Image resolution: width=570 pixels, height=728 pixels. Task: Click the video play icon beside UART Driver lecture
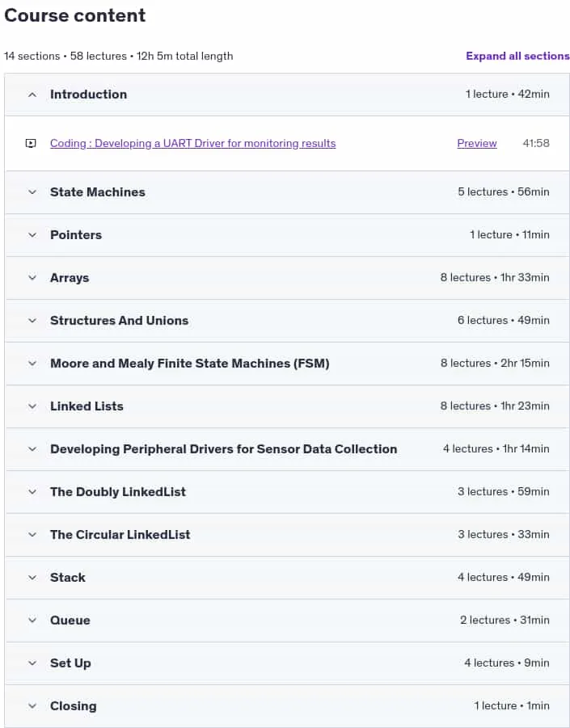click(31, 144)
